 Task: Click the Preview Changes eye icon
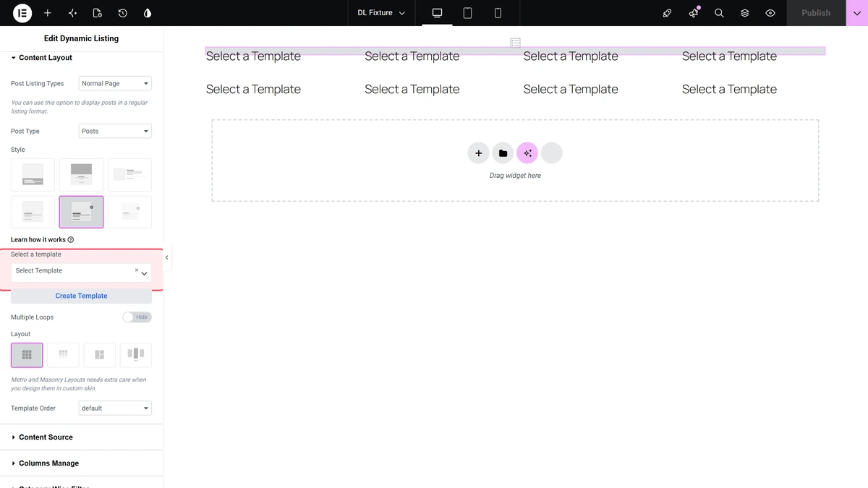(770, 13)
